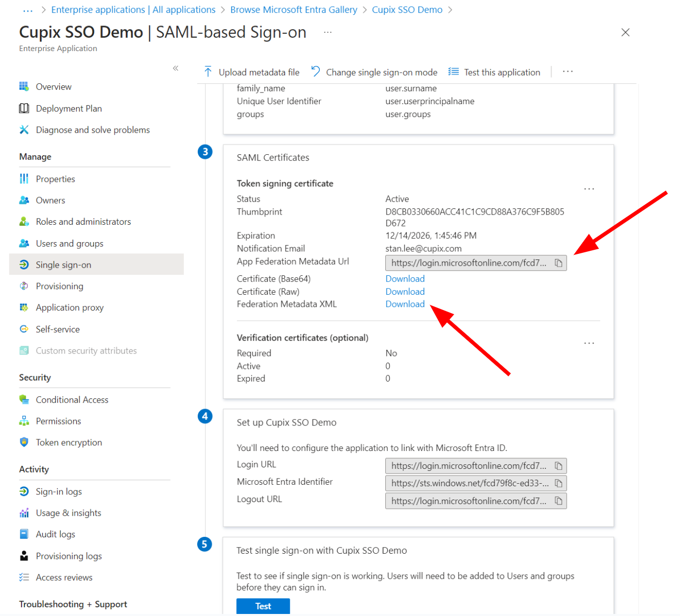This screenshot has width=680, height=616.
Task: Copy the Login URL value
Action: pyautogui.click(x=558, y=466)
